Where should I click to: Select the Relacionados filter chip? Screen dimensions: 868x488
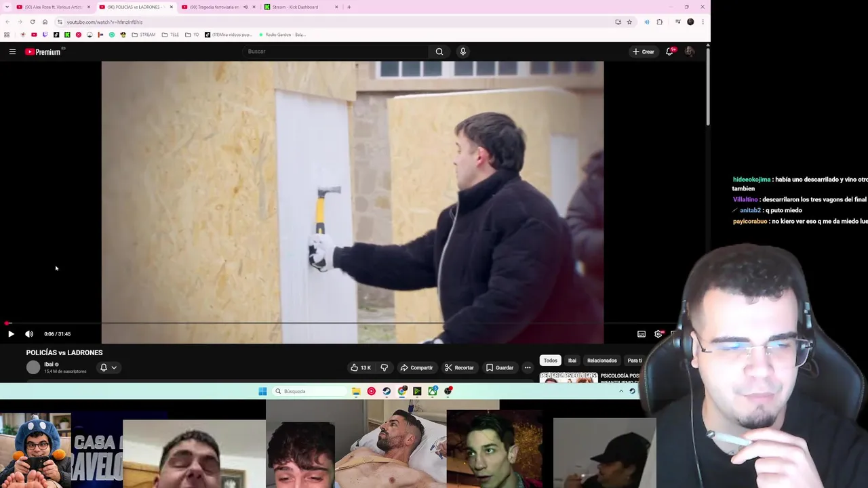pos(602,361)
